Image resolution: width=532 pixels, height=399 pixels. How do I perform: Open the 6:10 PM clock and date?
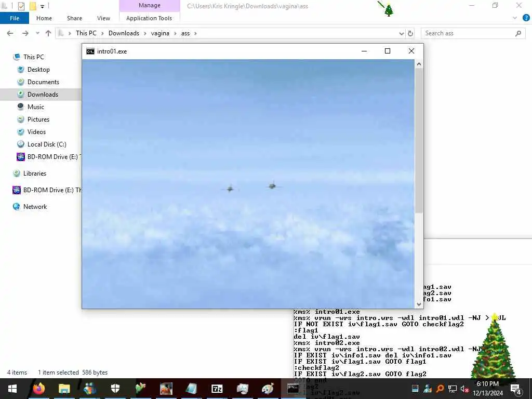487,389
